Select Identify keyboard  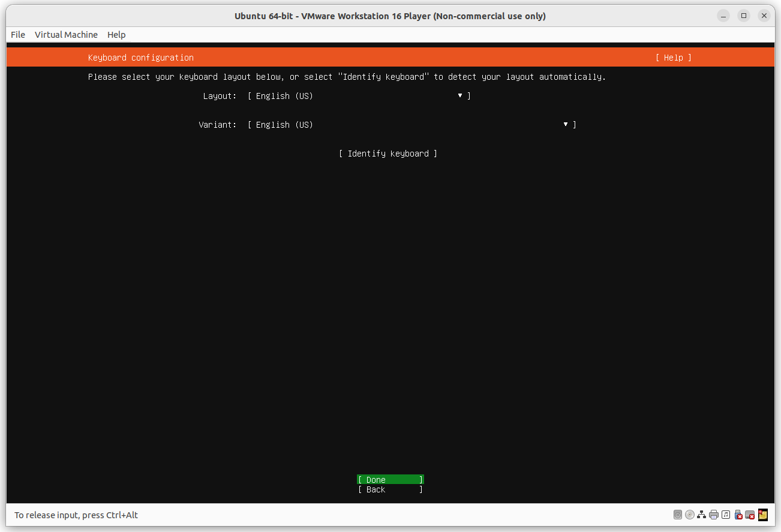(388, 153)
